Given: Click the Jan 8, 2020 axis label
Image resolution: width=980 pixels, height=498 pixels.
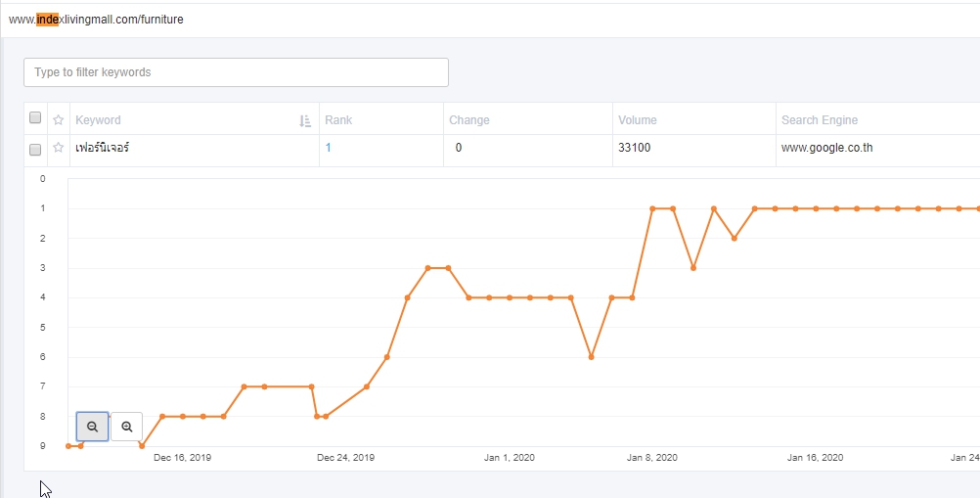Looking at the screenshot, I should (652, 457).
